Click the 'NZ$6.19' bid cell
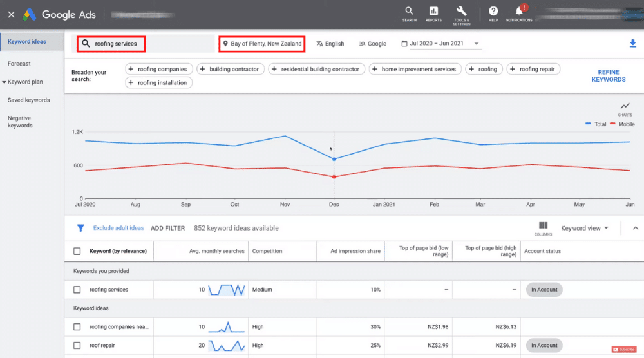This screenshot has width=644, height=358. click(x=506, y=345)
